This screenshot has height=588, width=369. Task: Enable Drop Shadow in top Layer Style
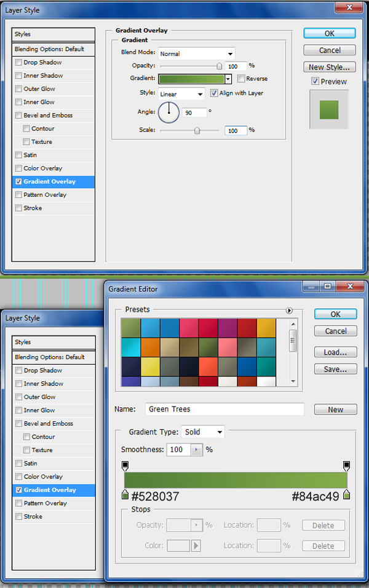18,62
